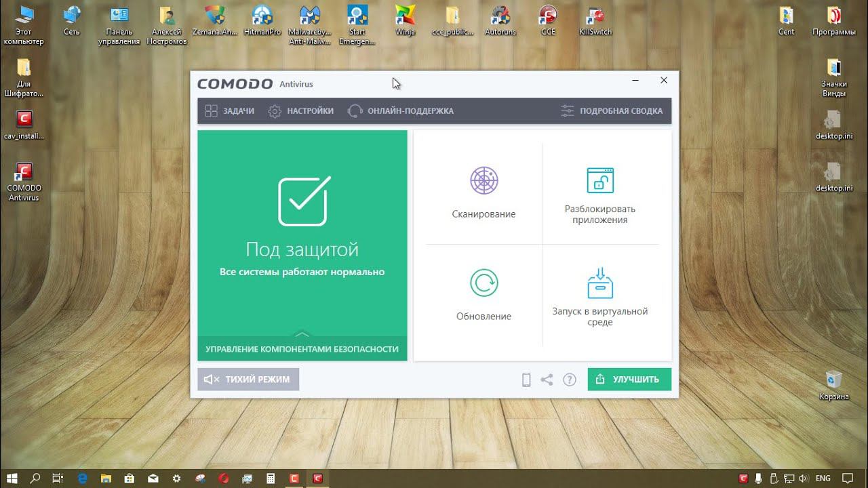Select the Autoruns desktop shortcut
868x488 pixels.
point(500,21)
